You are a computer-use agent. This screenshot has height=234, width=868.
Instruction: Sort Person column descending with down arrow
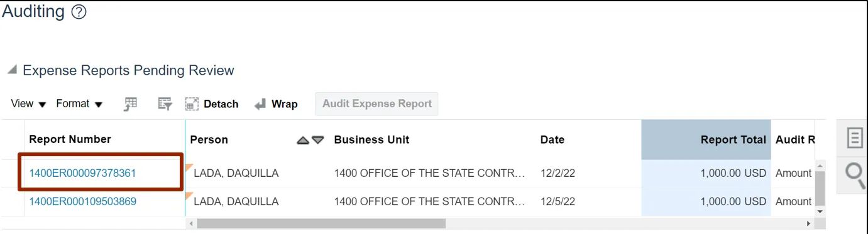pos(317,140)
